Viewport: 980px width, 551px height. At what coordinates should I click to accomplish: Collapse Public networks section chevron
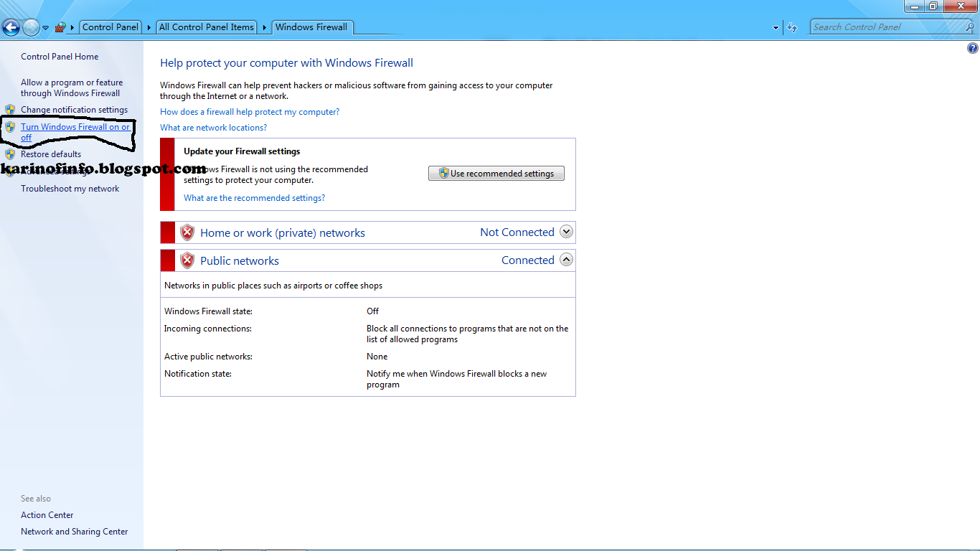[x=566, y=260]
